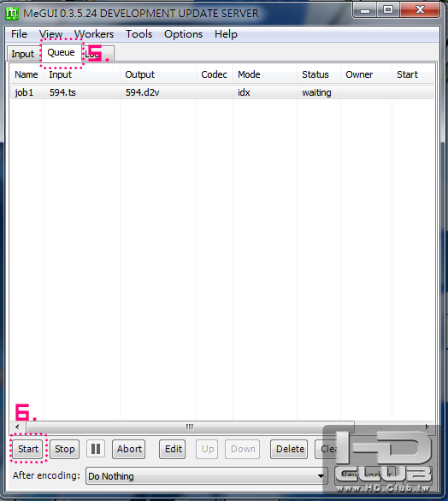Move job Down in the queue
448x501 pixels.
click(243, 449)
